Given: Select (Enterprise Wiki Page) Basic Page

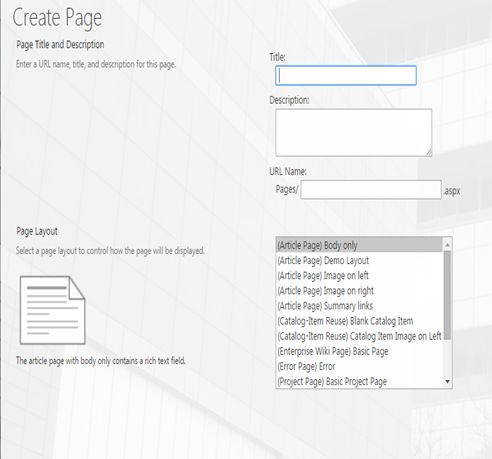Looking at the screenshot, I should point(360,351).
